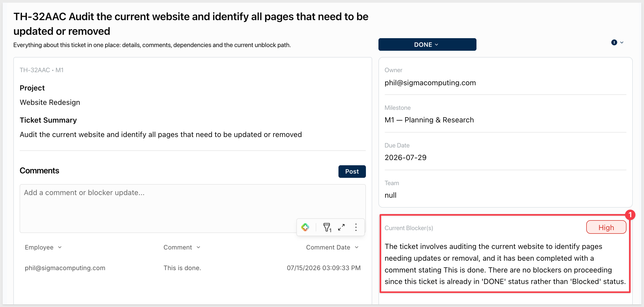Image resolution: width=644 pixels, height=307 pixels.
Task: Click the Website Redesign project name
Action: pyautogui.click(x=50, y=102)
